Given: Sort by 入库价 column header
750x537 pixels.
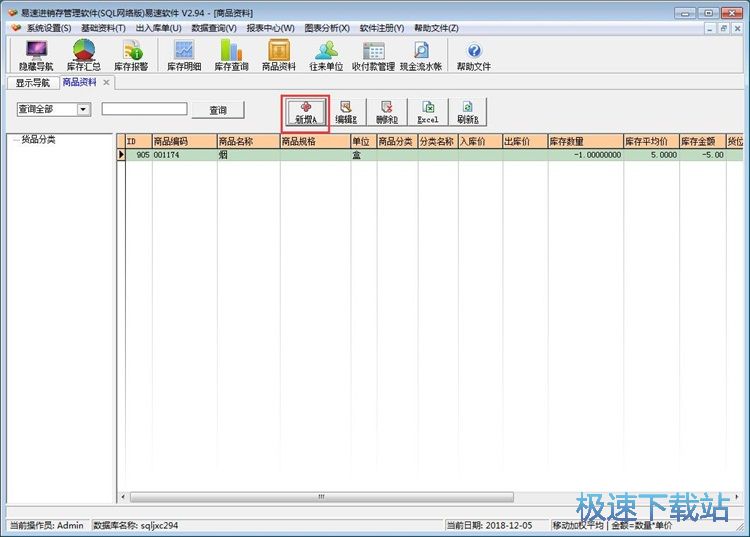Looking at the screenshot, I should (x=480, y=142).
